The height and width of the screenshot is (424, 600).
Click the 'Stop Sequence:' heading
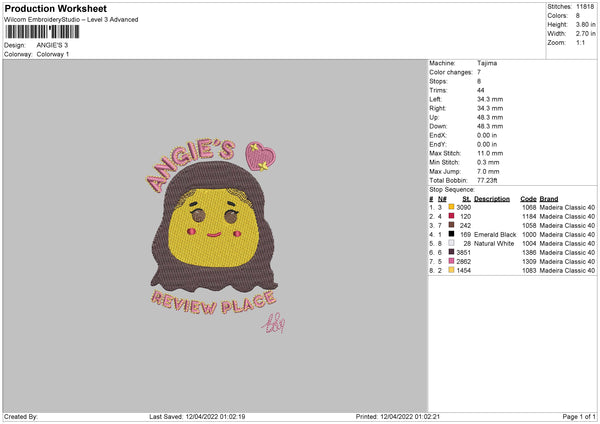452,190
